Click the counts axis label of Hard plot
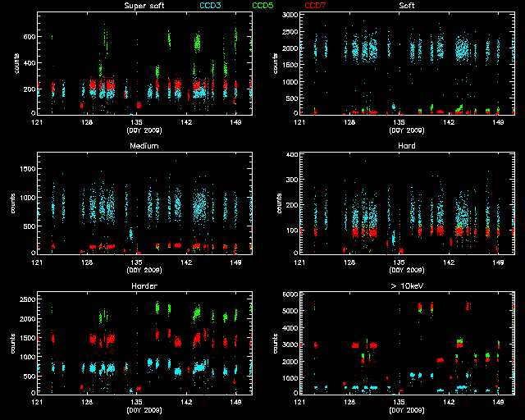The width and height of the screenshot is (525, 420). 277,203
